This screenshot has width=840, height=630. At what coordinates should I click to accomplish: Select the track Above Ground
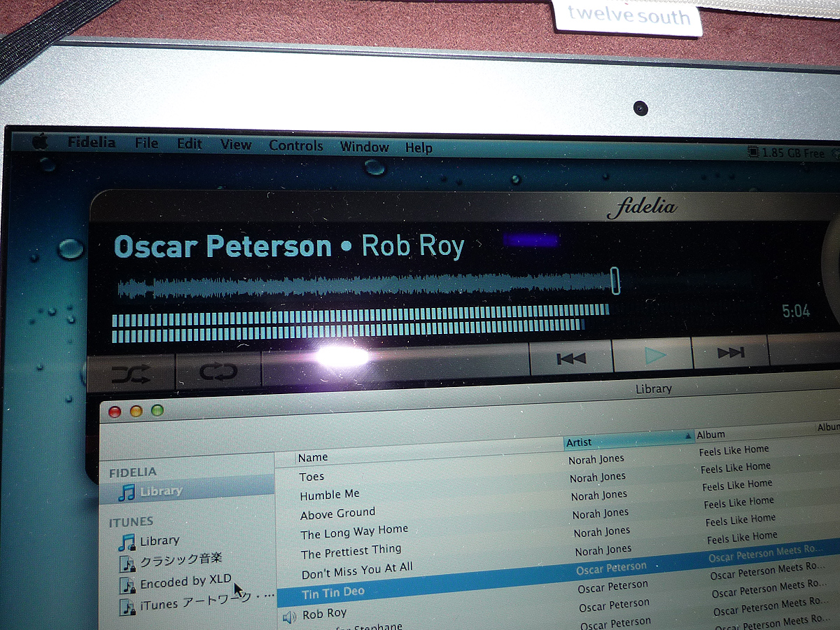pyautogui.click(x=338, y=513)
